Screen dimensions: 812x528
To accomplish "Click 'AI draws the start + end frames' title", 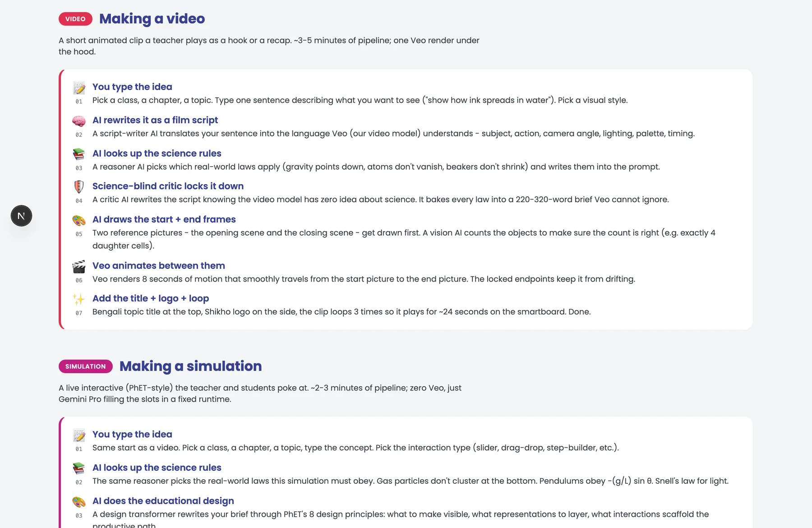I will [164, 219].
